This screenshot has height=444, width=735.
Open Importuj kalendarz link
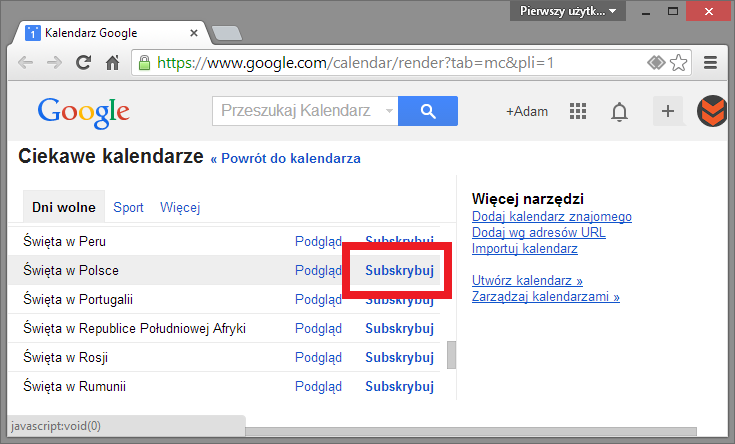click(x=525, y=248)
